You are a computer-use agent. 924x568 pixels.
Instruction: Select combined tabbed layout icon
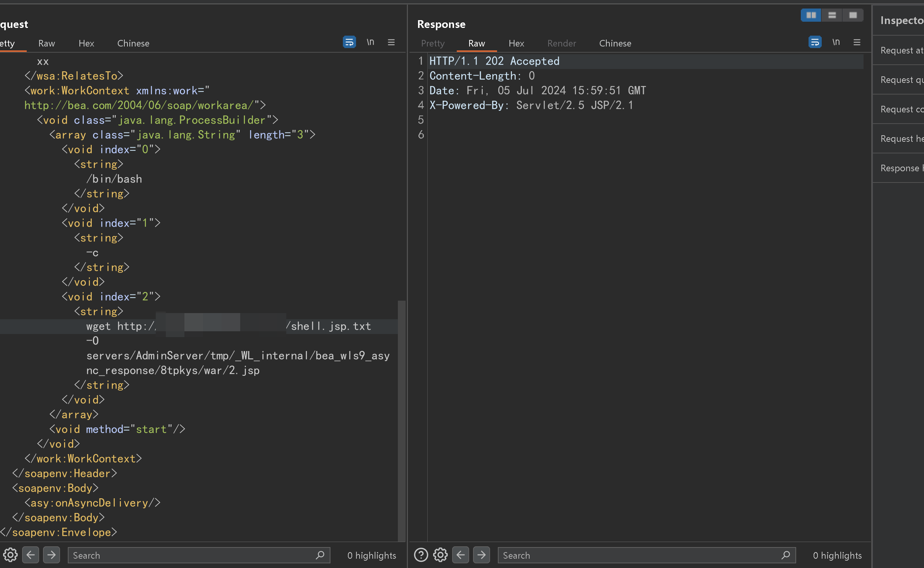(x=853, y=15)
